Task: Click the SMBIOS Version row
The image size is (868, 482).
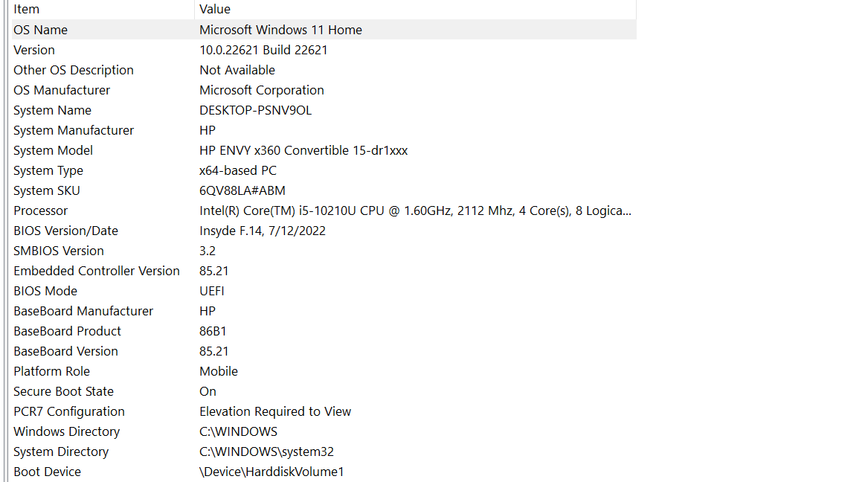Action: pos(324,251)
